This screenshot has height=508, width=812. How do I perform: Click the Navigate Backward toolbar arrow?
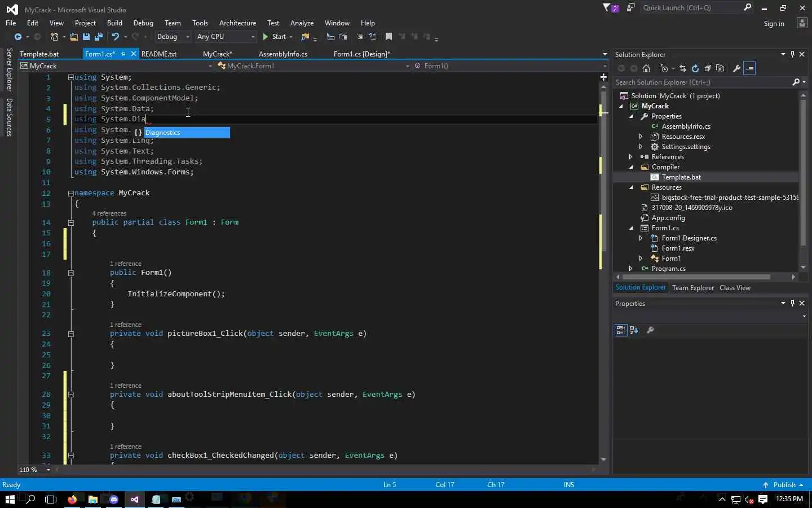(x=18, y=37)
